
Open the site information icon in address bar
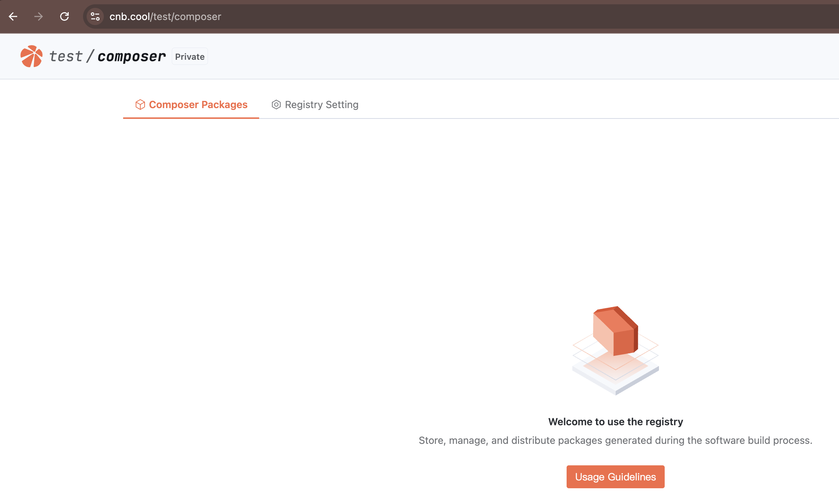[95, 16]
